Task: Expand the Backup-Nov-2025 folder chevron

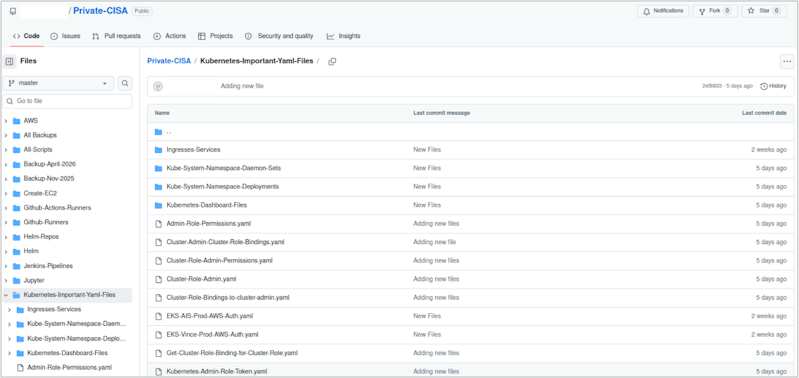Action: [6, 179]
